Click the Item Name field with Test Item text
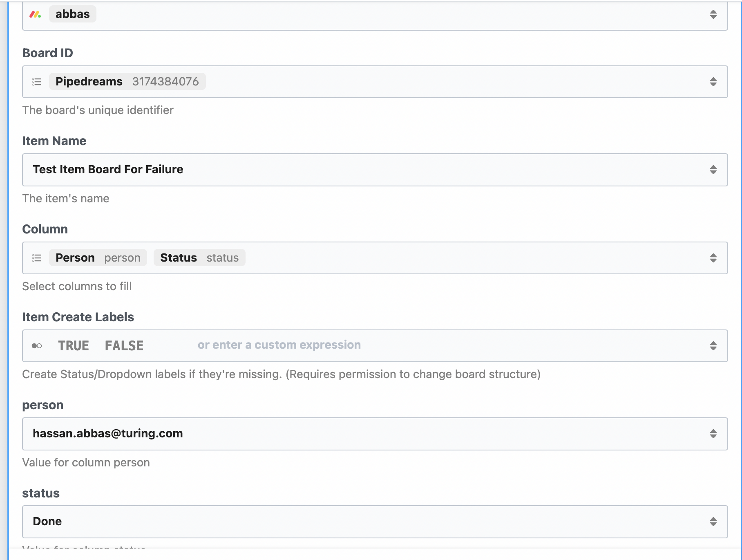The height and width of the screenshot is (560, 742). click(375, 170)
